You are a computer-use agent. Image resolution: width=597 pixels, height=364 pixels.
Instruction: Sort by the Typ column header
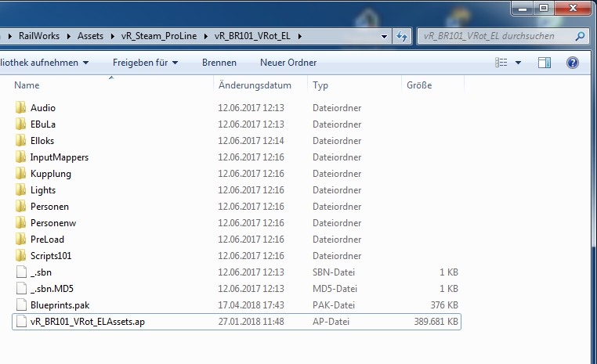point(320,85)
